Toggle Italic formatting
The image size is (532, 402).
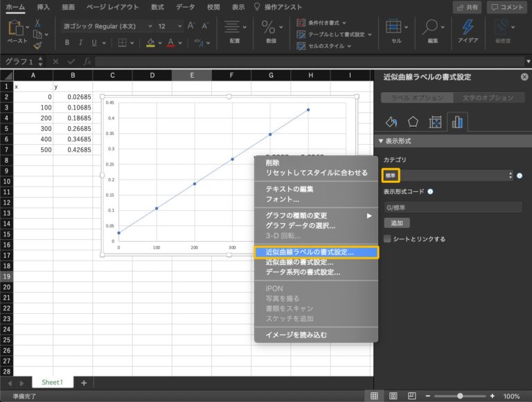[x=80, y=43]
